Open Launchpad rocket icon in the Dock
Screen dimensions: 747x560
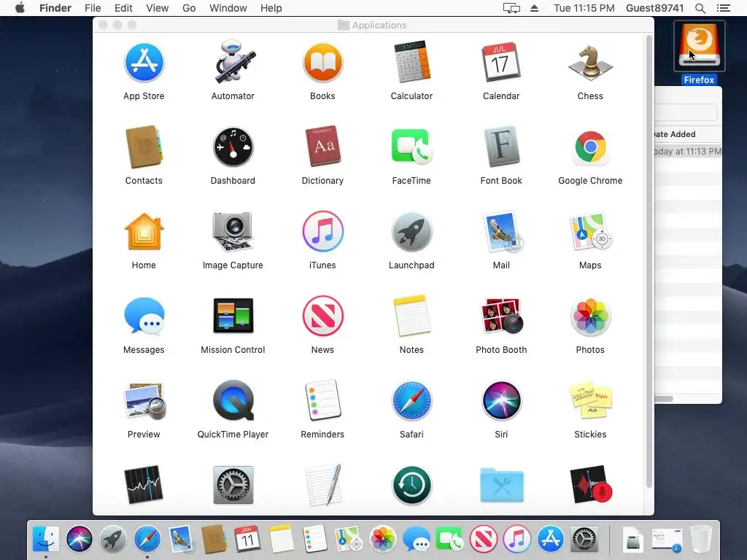113,539
